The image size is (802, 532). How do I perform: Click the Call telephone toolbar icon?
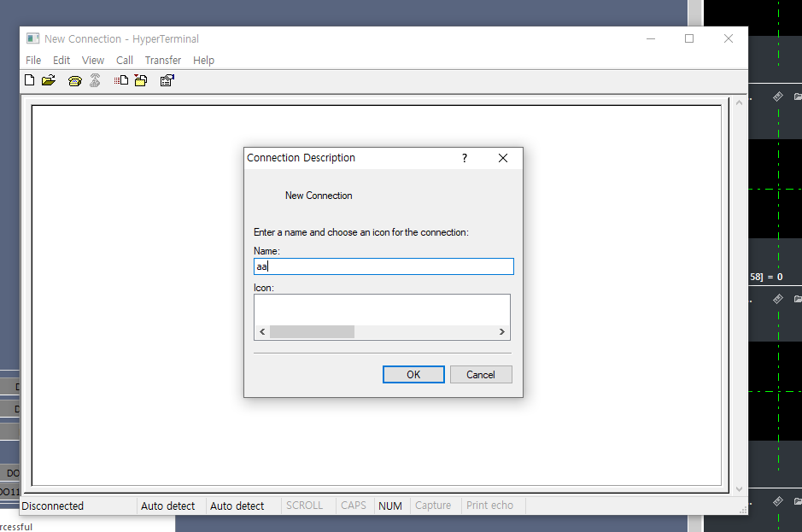click(x=74, y=81)
